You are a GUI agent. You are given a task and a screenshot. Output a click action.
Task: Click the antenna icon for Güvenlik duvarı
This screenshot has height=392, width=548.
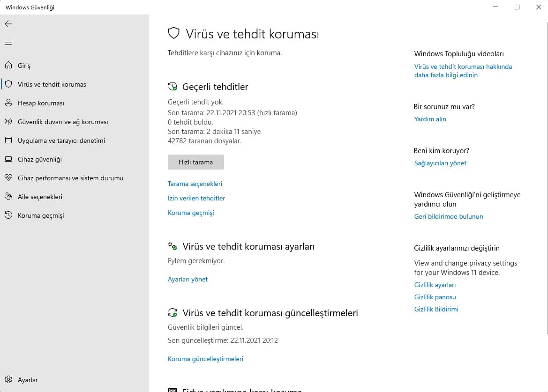pos(8,122)
